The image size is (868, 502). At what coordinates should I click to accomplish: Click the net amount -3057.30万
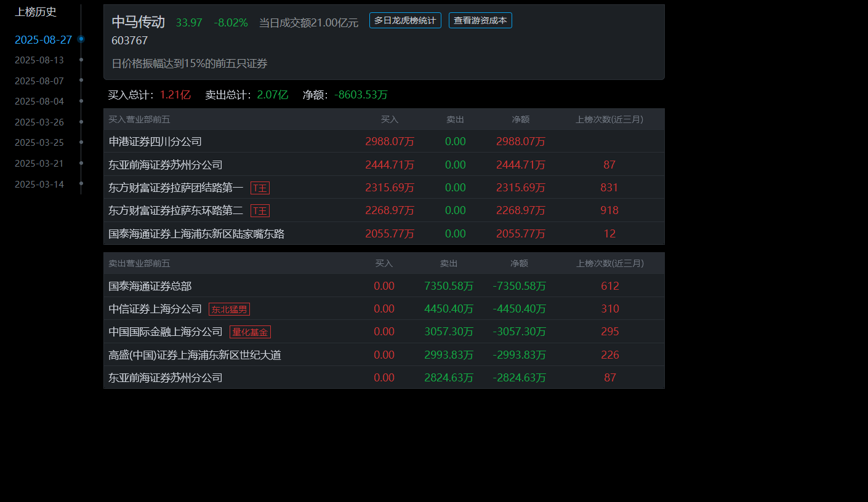click(520, 332)
